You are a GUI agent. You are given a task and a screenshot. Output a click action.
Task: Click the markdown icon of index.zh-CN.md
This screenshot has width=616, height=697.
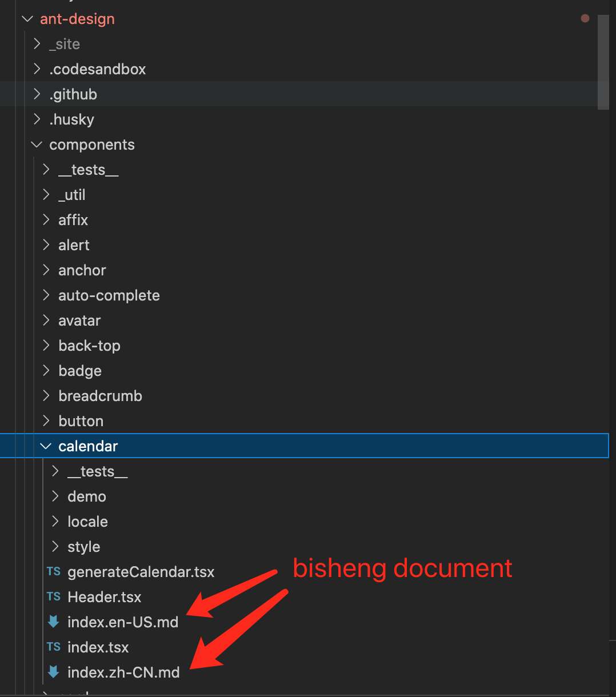point(54,672)
